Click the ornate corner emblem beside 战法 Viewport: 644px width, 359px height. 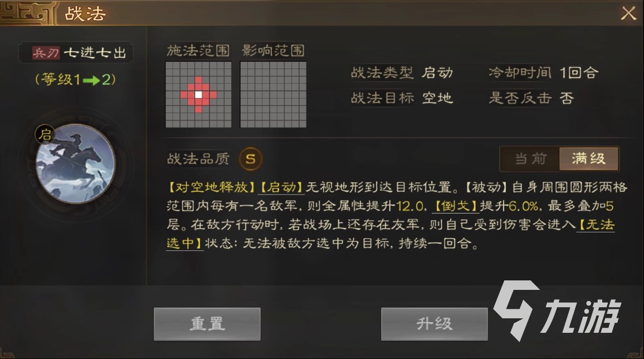(x=27, y=12)
